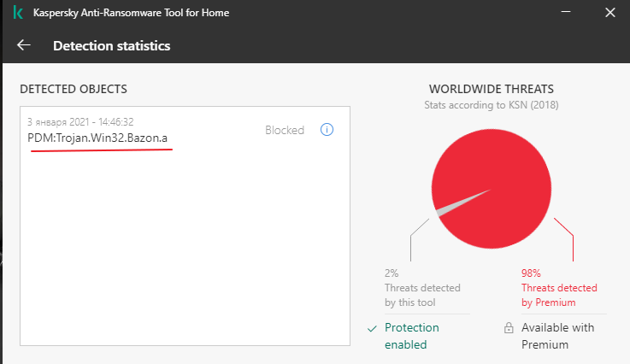Click the lock icon beside Available with Premium
630x364 pixels.
click(x=509, y=328)
